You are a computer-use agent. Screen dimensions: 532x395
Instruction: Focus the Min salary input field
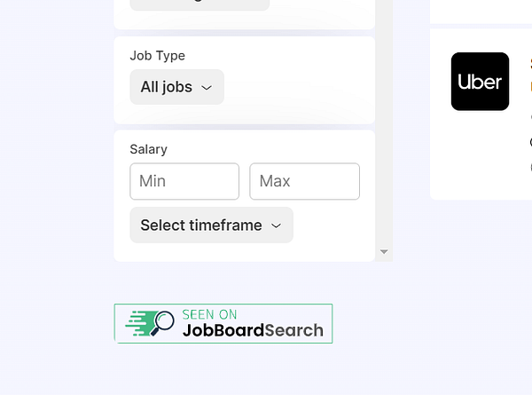(184, 181)
